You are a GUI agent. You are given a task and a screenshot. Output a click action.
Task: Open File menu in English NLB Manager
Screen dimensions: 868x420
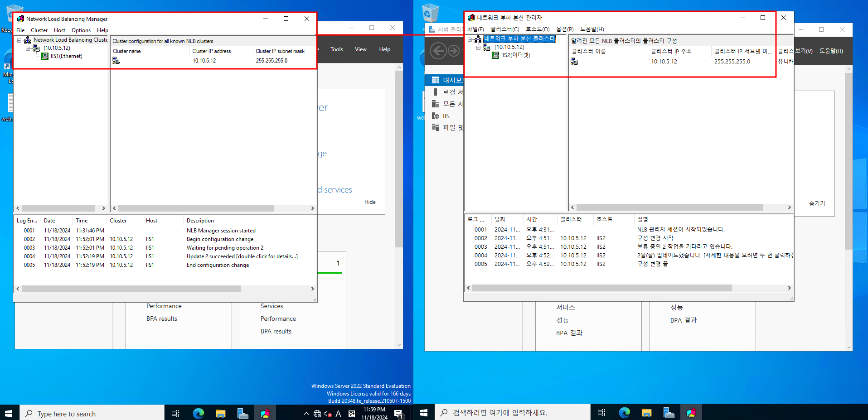coord(20,30)
